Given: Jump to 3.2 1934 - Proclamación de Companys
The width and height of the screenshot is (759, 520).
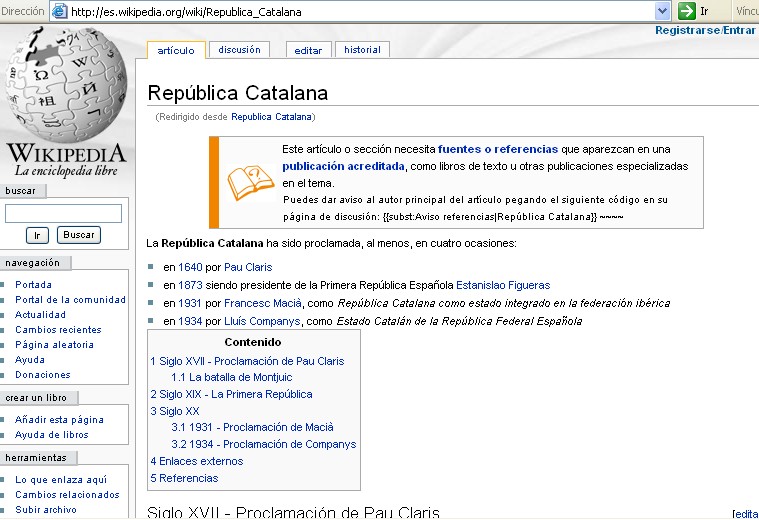Looking at the screenshot, I should 263,444.
